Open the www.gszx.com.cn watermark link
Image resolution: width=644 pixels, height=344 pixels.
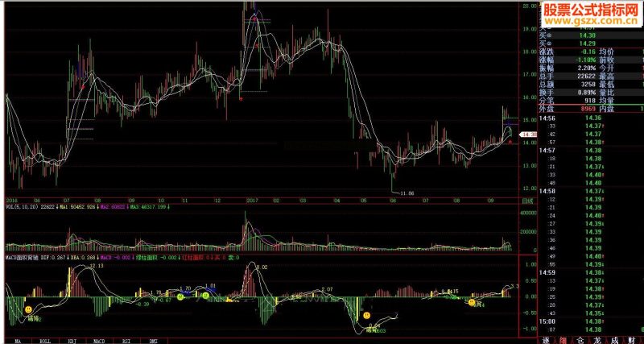591,21
